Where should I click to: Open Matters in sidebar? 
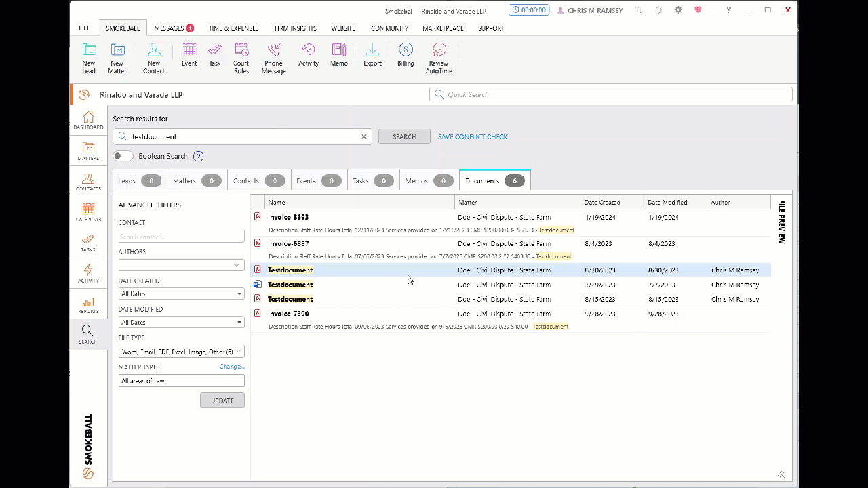tap(88, 151)
